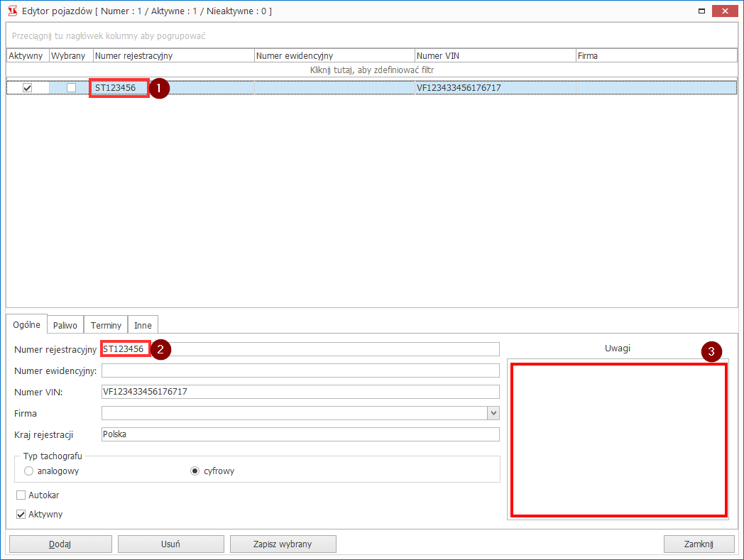Close the Edytor pojazdów window
Image resolution: width=744 pixels, height=560 pixels.
724,11
